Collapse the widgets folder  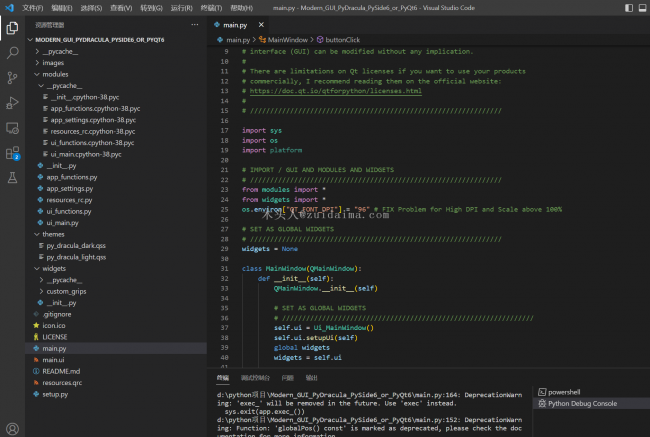click(55, 268)
